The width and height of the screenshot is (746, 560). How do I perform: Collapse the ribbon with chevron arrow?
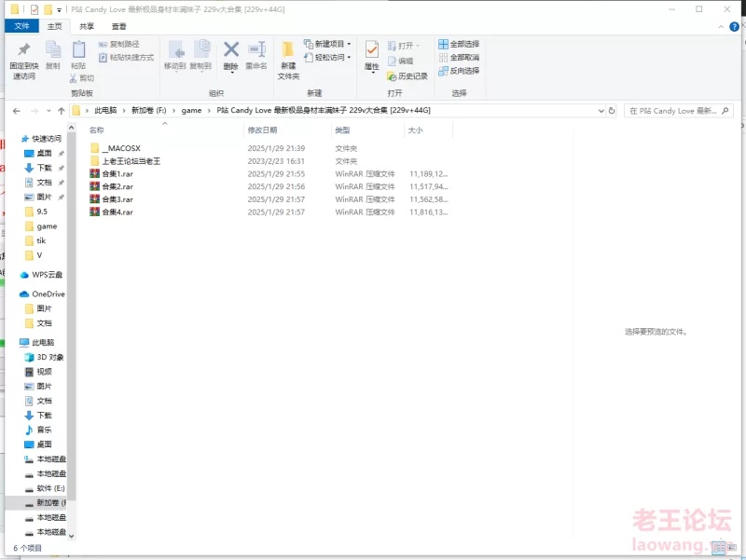tap(721, 27)
